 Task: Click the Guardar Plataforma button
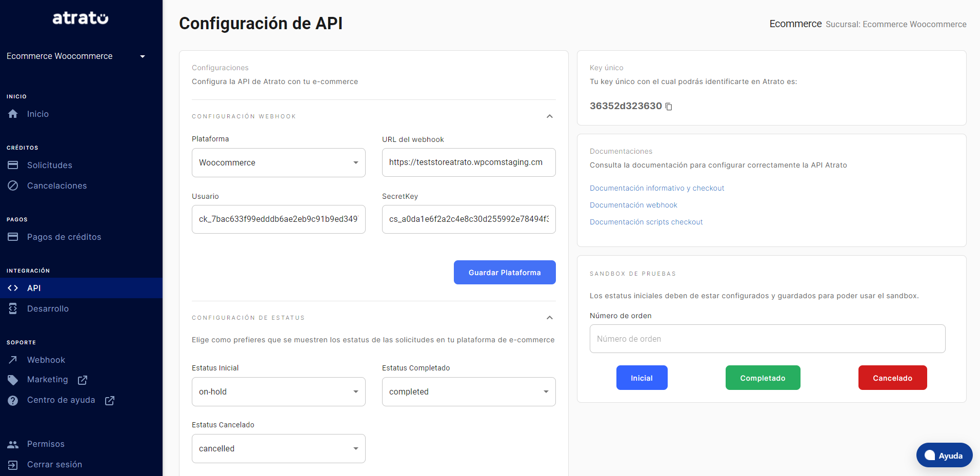coord(505,272)
